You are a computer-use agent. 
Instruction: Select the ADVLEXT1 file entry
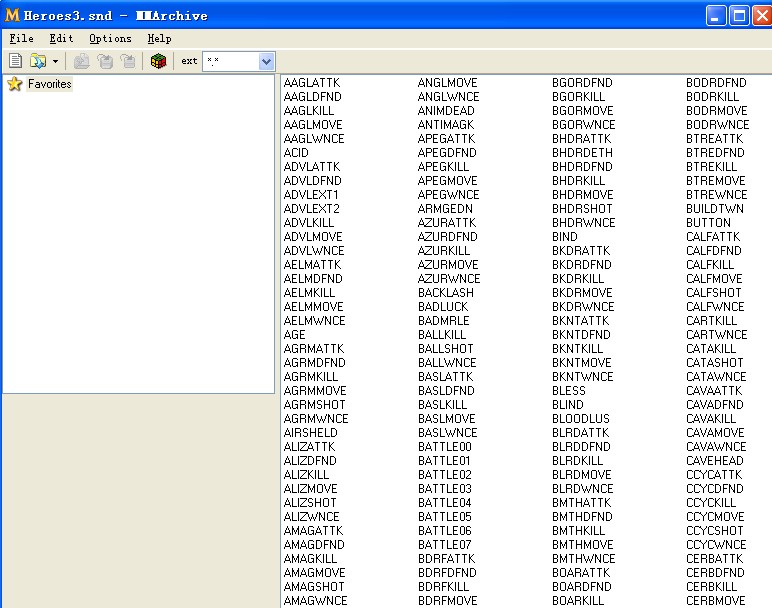coord(311,194)
